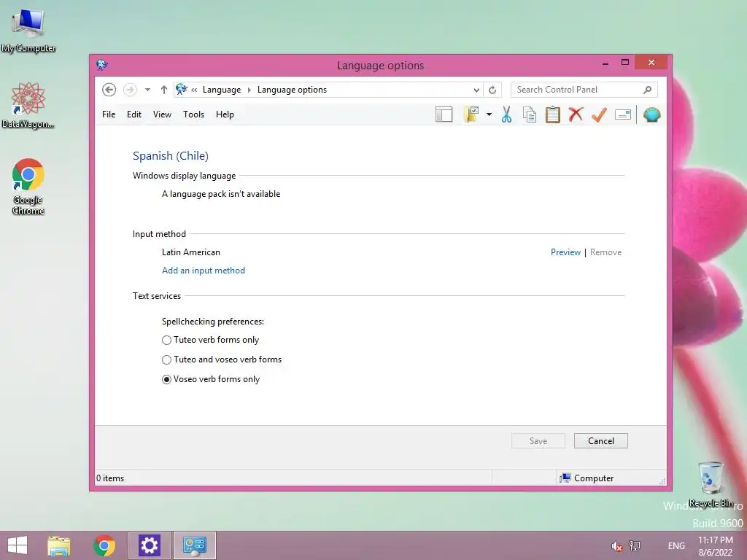The image size is (747, 560).
Task: Open the recent locations dropdown arrow
Action: click(147, 90)
